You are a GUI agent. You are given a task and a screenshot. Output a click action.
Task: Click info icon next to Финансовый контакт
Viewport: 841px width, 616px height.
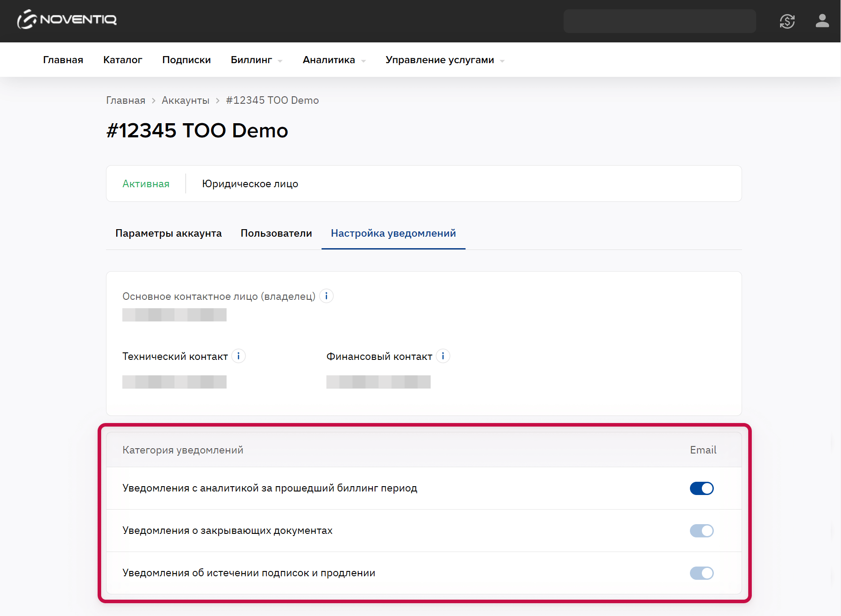(443, 356)
